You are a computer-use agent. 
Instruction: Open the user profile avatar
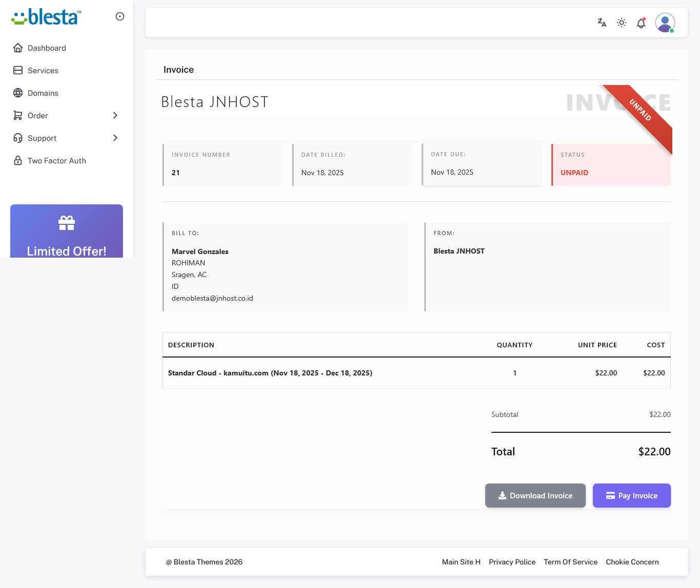point(665,23)
